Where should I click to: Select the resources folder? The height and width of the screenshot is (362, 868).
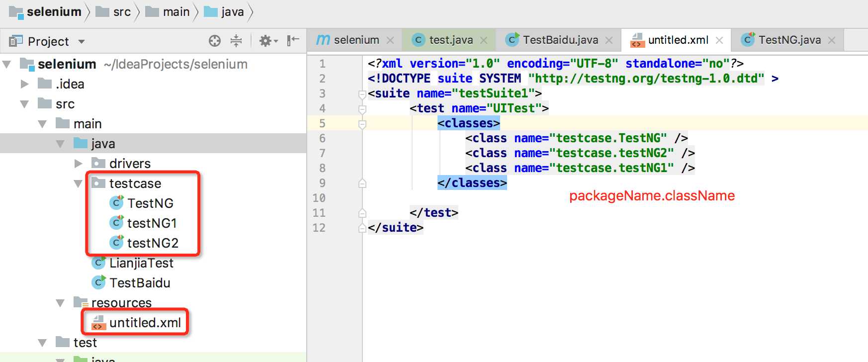point(121,303)
